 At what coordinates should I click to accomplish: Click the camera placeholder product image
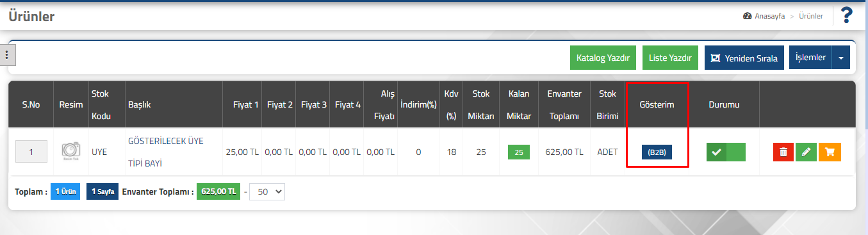[x=71, y=152]
